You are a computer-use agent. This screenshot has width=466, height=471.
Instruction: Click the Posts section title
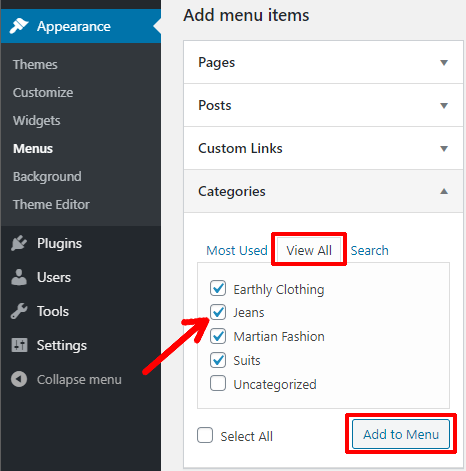click(x=215, y=105)
